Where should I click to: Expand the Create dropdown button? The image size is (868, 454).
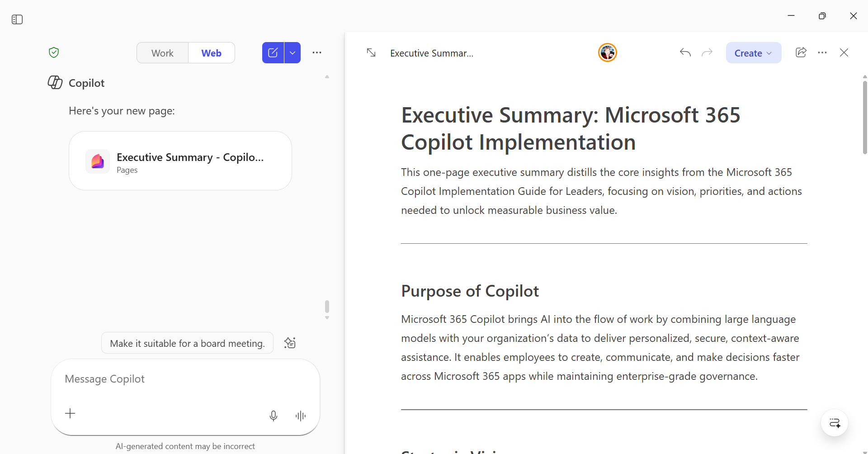click(753, 53)
